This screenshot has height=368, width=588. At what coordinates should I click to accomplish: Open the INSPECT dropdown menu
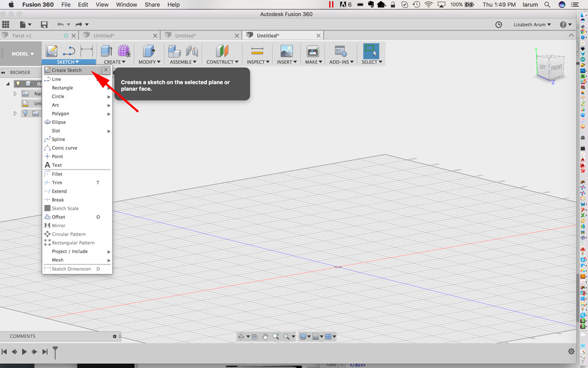click(x=258, y=62)
